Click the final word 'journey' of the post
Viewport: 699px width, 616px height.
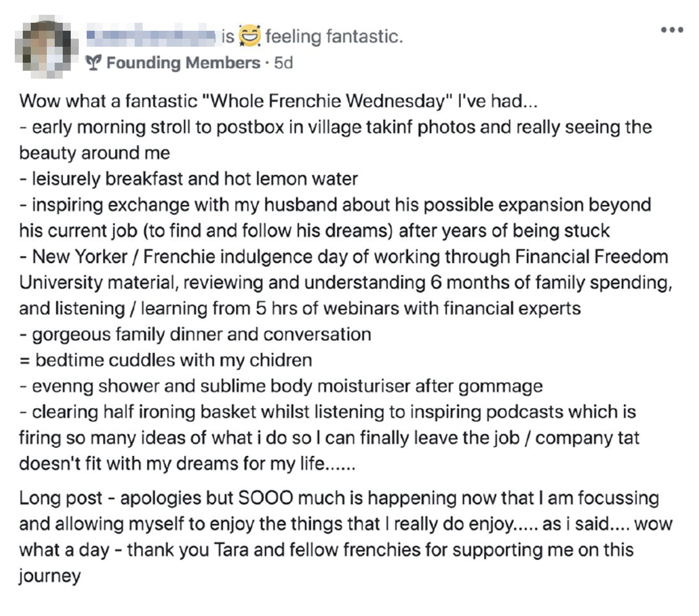50,576
